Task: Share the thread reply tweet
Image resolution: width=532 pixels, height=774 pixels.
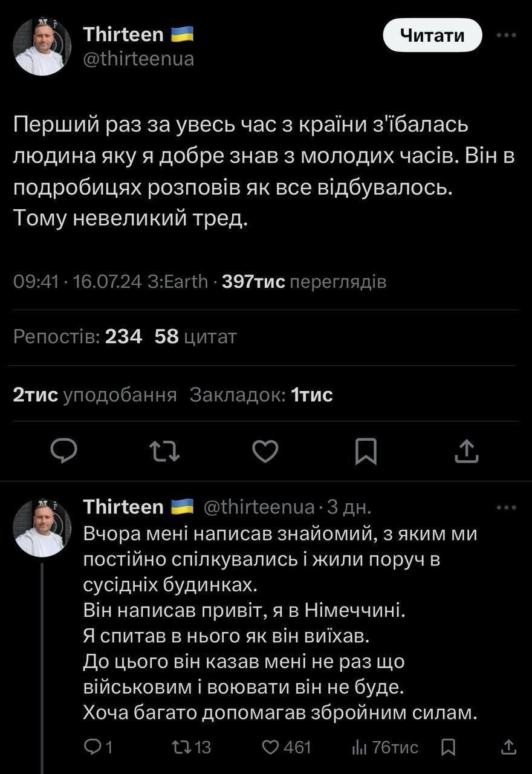Action: tap(508, 747)
